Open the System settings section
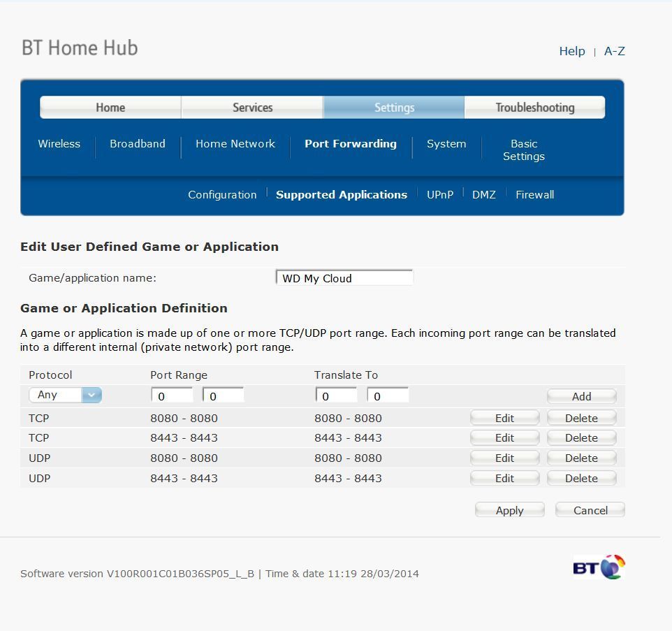Screen dimensions: 672x631 (x=446, y=144)
